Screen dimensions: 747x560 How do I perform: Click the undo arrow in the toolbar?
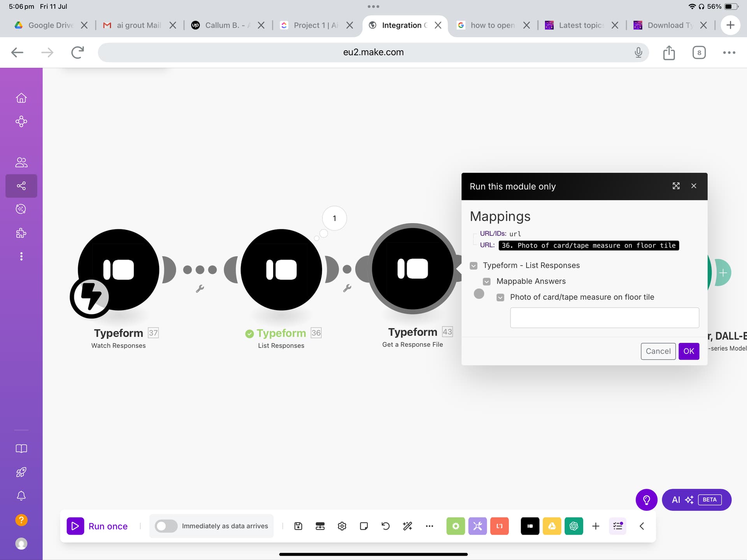pyautogui.click(x=386, y=526)
